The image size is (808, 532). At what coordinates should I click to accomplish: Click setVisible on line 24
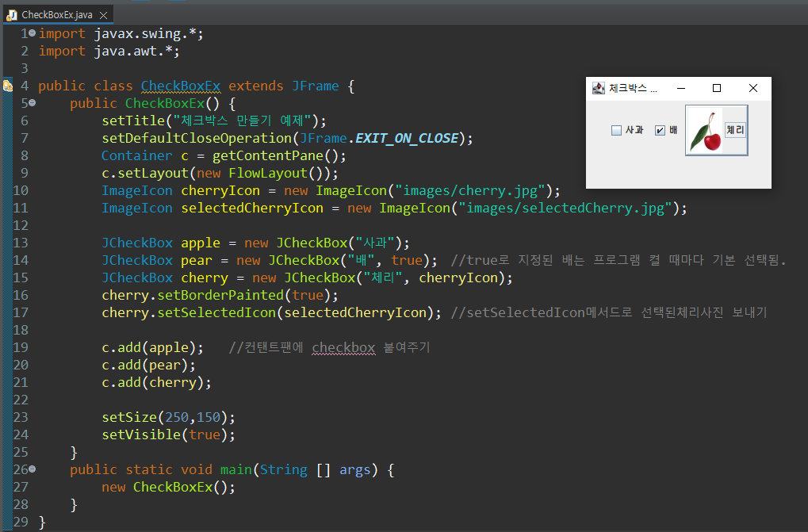pyautogui.click(x=141, y=434)
